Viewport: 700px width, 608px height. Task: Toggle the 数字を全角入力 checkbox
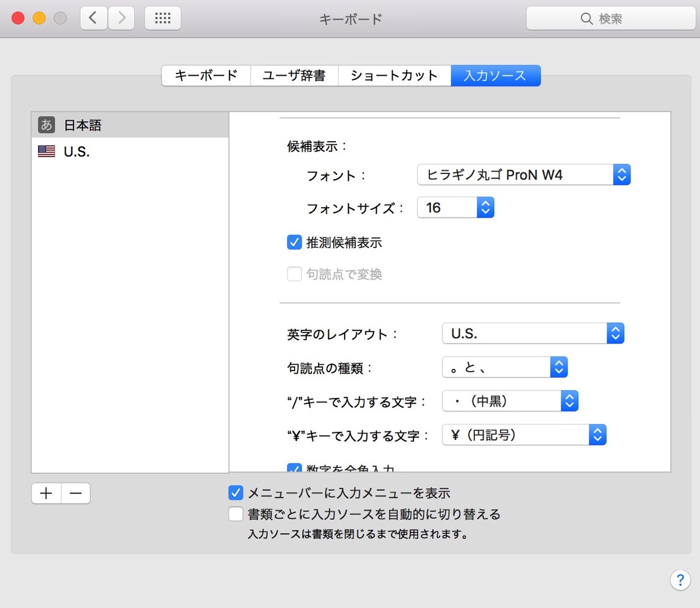point(295,468)
